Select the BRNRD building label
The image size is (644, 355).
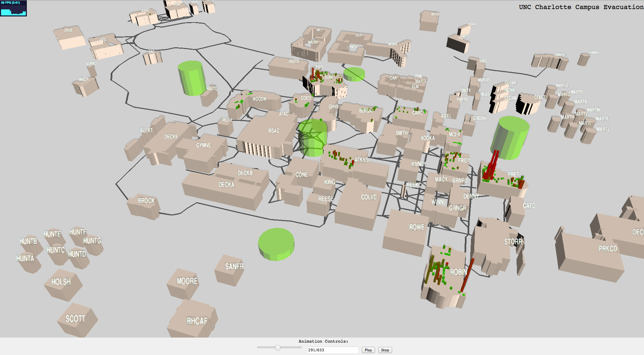coord(460,181)
